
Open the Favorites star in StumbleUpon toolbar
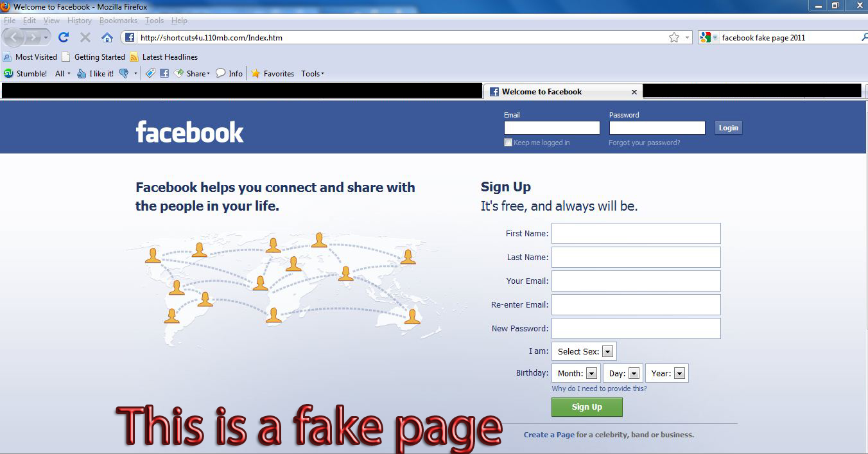point(256,73)
